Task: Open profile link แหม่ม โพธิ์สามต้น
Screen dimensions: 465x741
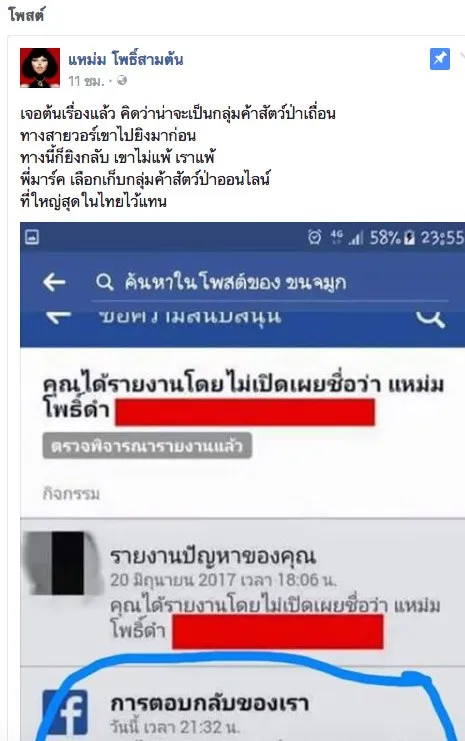Action: coord(126,60)
